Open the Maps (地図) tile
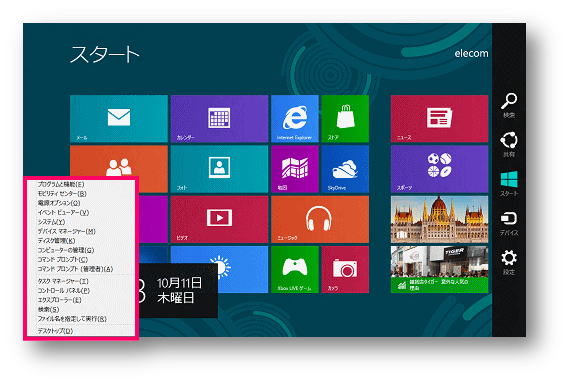Screen dimensions: 568x383 point(295,169)
